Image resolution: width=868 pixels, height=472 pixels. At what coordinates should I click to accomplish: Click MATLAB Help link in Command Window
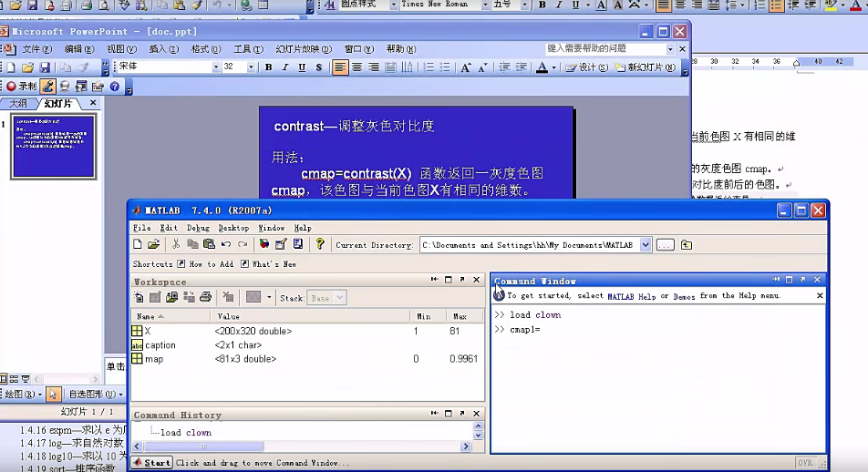(x=631, y=296)
